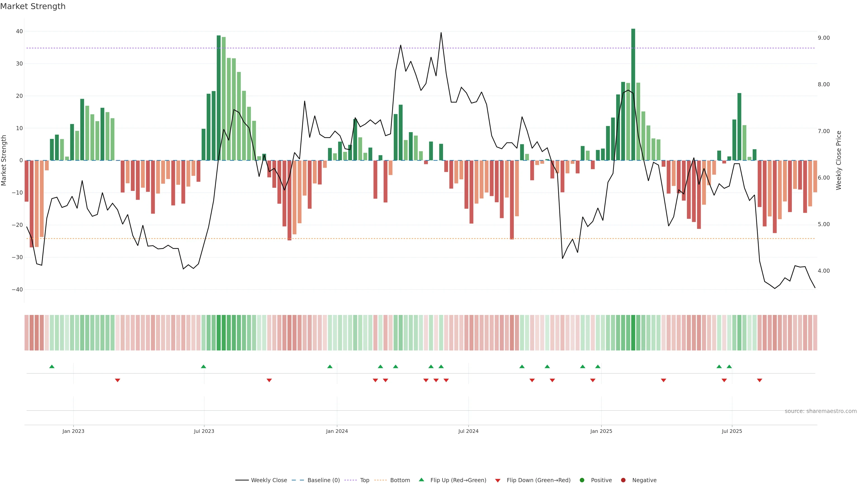Click the dark red Negative circle in the legend
Image resolution: width=868 pixels, height=488 pixels.
(623, 480)
